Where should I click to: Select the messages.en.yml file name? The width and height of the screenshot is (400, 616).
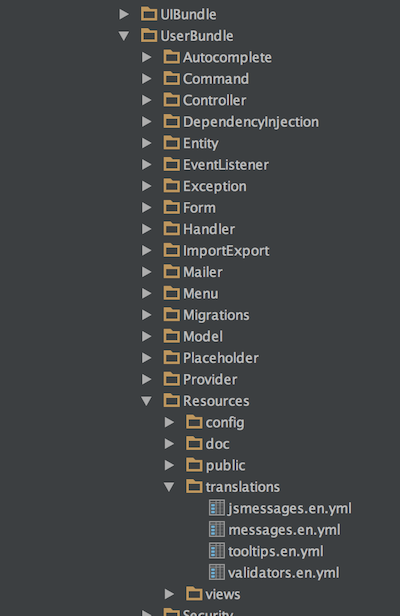pyautogui.click(x=284, y=530)
